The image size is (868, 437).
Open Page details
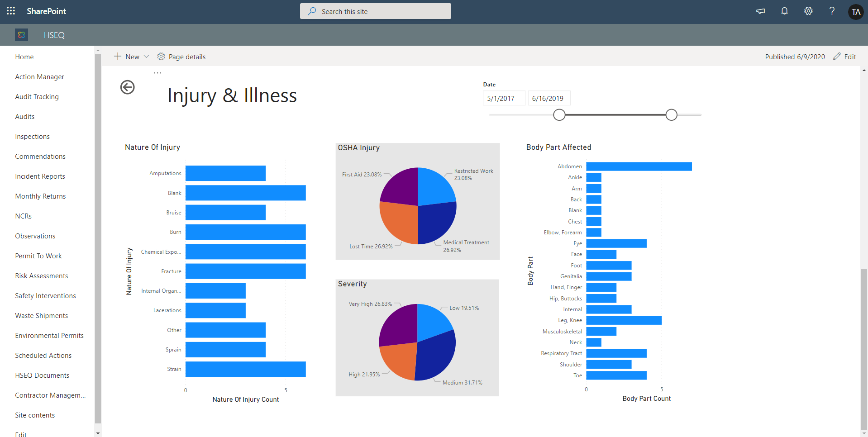click(181, 57)
